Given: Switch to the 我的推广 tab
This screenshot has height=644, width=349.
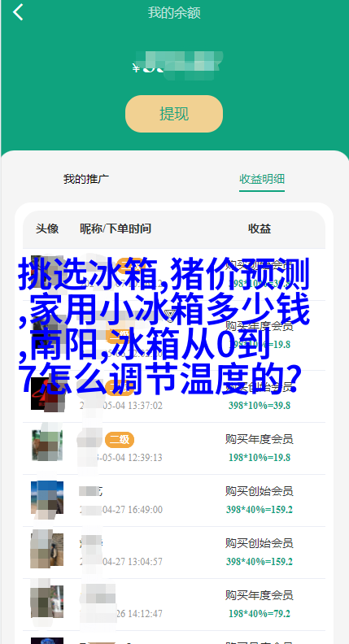Looking at the screenshot, I should tap(86, 179).
